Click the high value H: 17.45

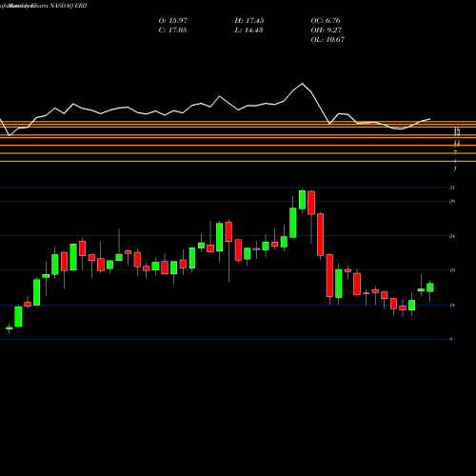point(249,21)
